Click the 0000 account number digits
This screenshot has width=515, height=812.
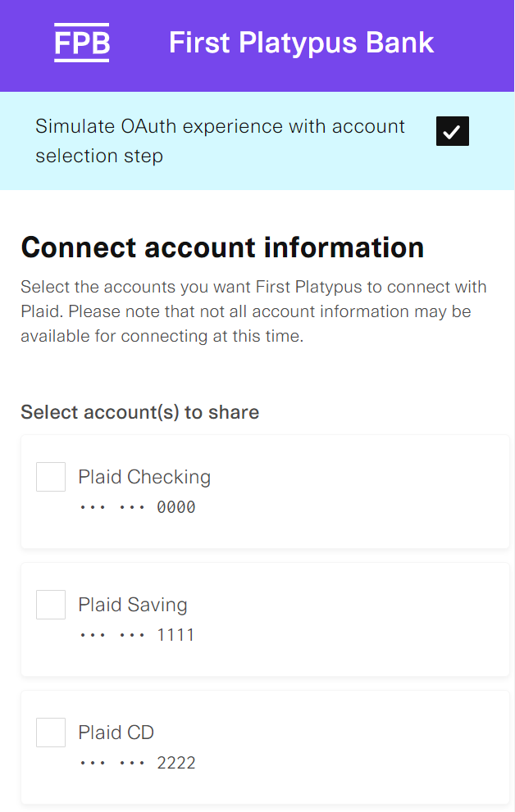pyautogui.click(x=176, y=508)
